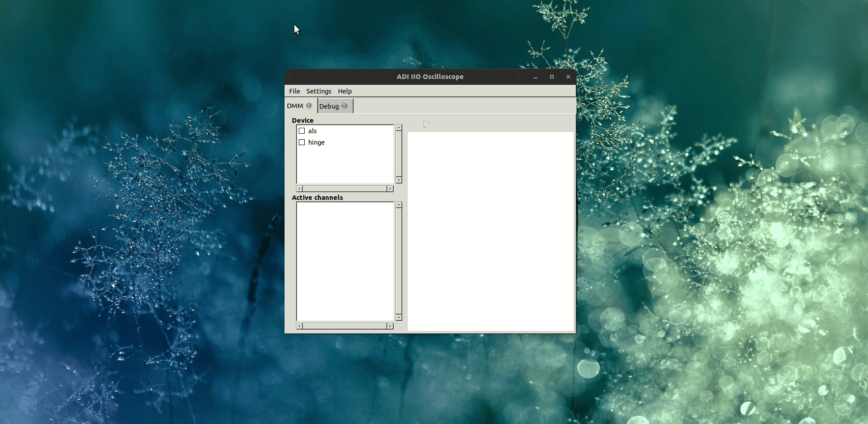Open the Settings menu

pos(319,91)
